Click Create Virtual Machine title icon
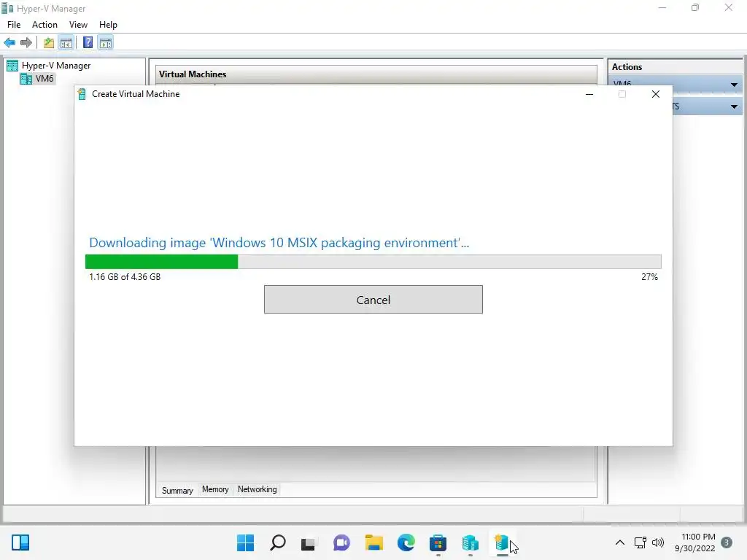The height and width of the screenshot is (560, 747). [x=82, y=94]
